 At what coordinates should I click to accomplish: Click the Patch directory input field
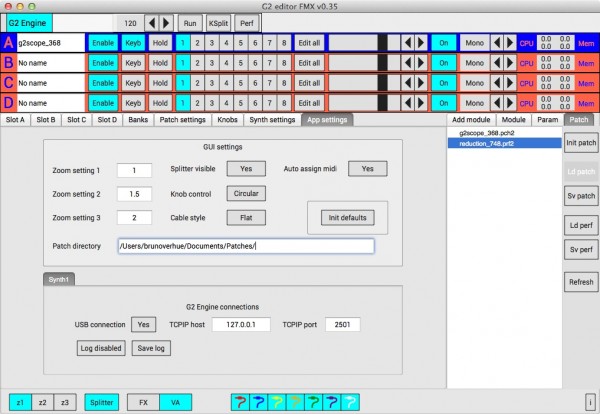click(x=246, y=246)
